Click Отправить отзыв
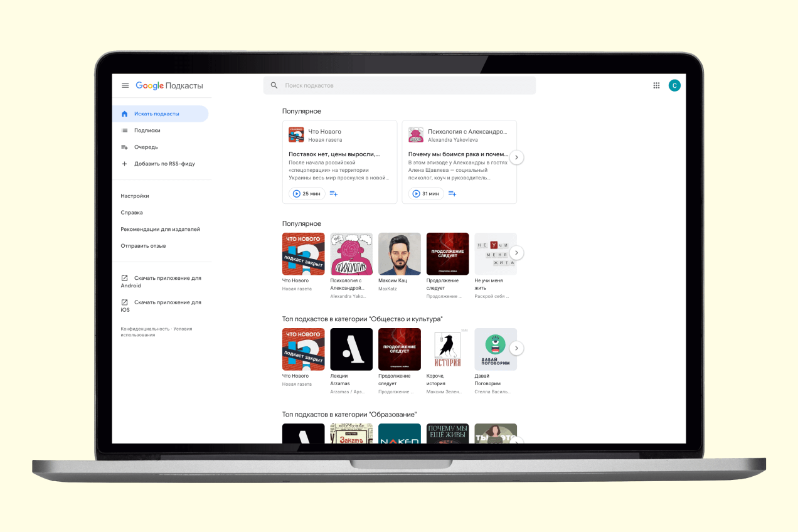Image resolution: width=798 pixels, height=532 pixels. 143,246
